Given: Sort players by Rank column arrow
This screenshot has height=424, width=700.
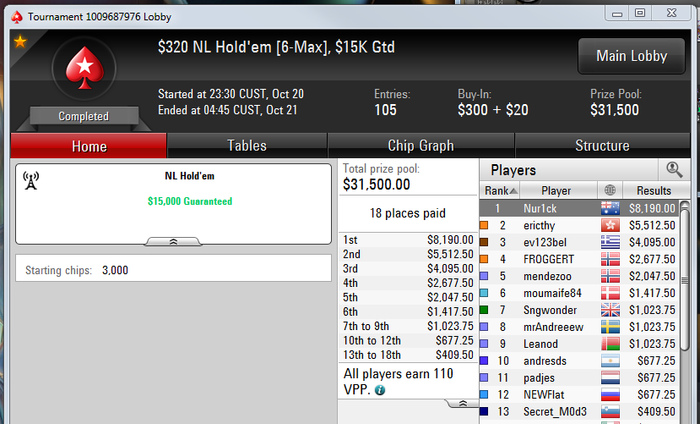Looking at the screenshot, I should click(x=513, y=191).
